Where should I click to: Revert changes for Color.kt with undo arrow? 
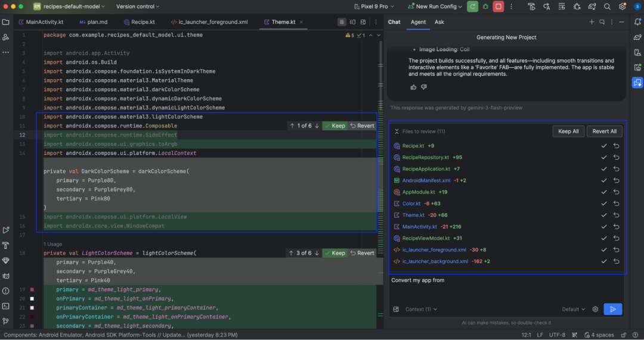tap(616, 204)
